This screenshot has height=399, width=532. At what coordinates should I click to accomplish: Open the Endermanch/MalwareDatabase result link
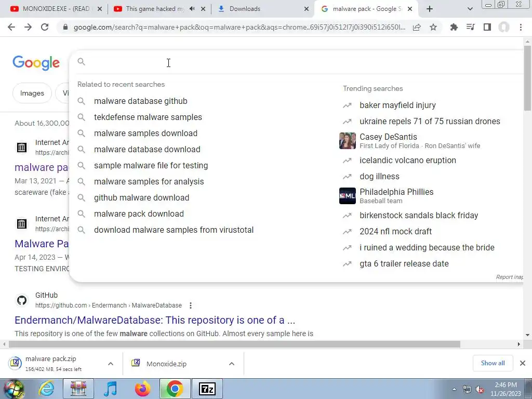[x=155, y=320]
